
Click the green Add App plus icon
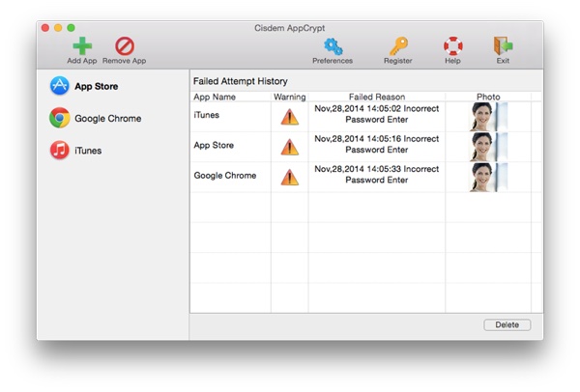click(x=82, y=45)
